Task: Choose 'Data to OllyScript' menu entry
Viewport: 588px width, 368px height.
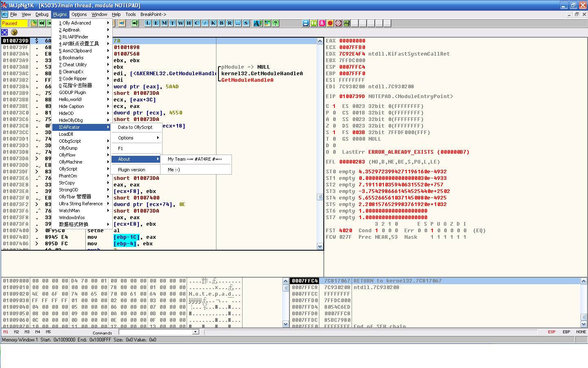Action: (x=135, y=127)
